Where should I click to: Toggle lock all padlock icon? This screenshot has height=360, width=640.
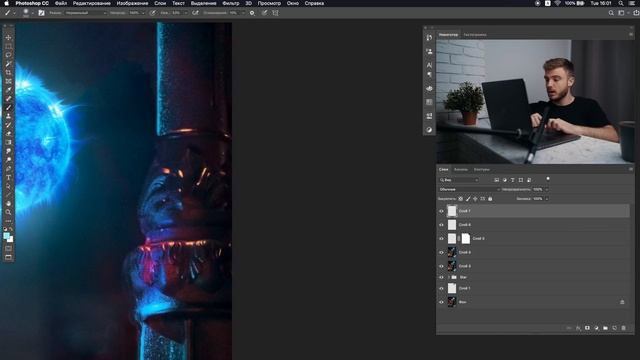(x=490, y=199)
